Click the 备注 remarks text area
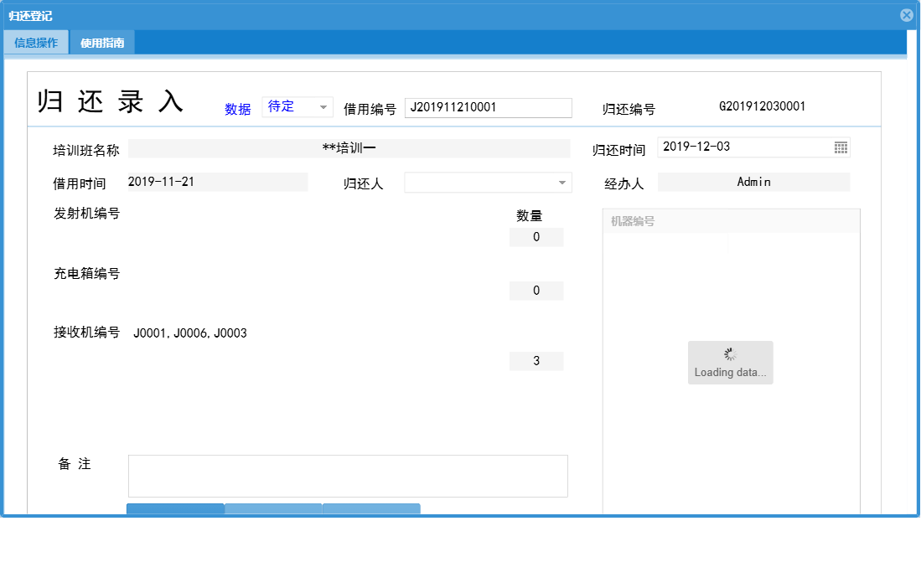 (348, 475)
